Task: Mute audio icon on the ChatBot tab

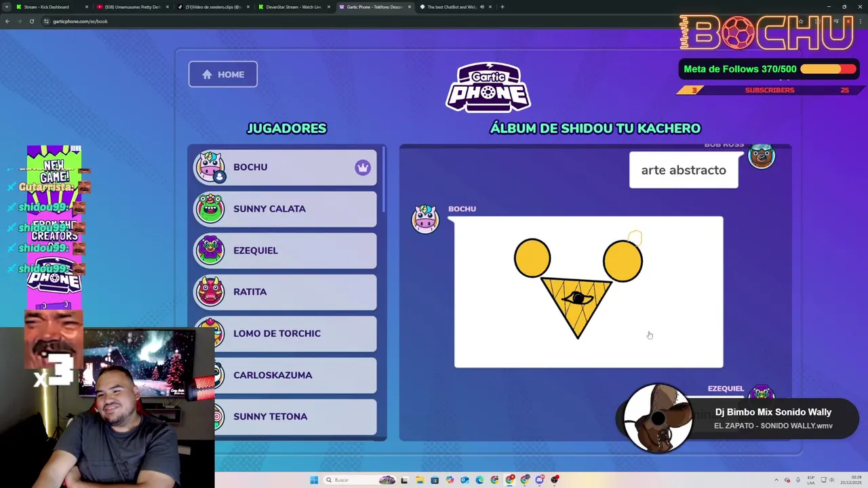Action: point(482,7)
